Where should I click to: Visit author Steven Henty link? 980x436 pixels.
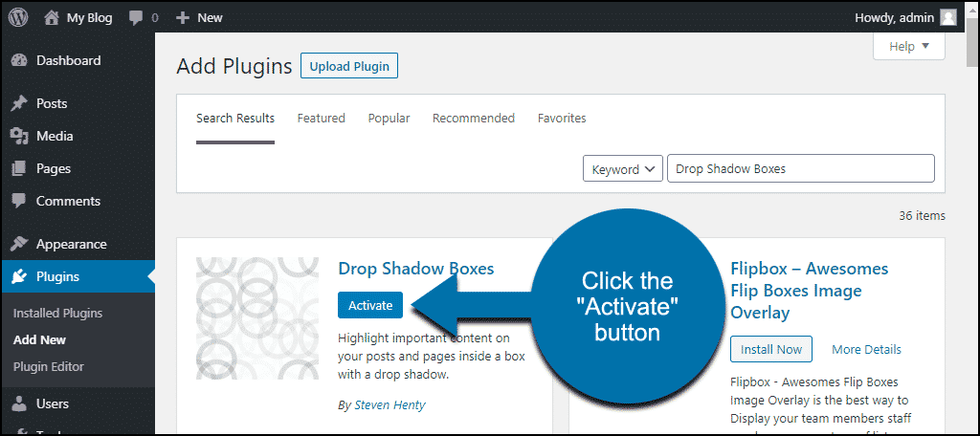[x=390, y=404]
